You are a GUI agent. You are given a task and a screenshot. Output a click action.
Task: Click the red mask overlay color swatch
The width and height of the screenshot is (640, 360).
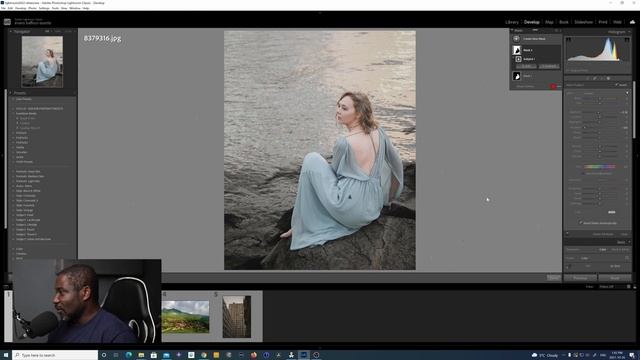553,87
